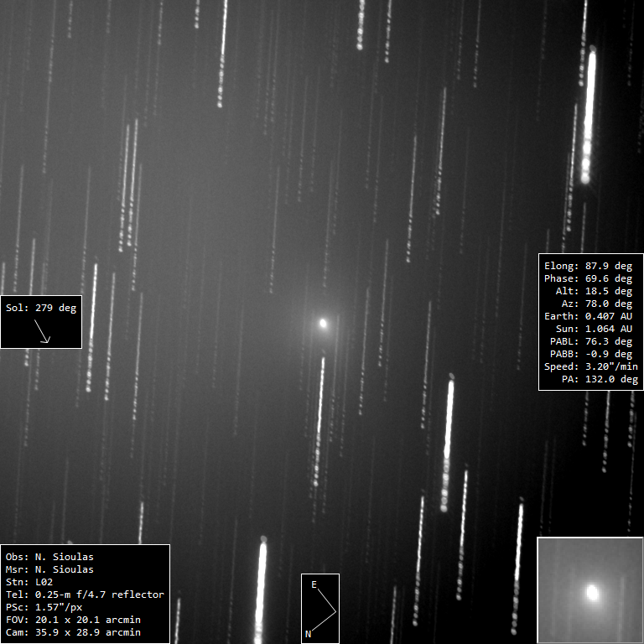Click the comet nucleus at image center

click(x=323, y=324)
